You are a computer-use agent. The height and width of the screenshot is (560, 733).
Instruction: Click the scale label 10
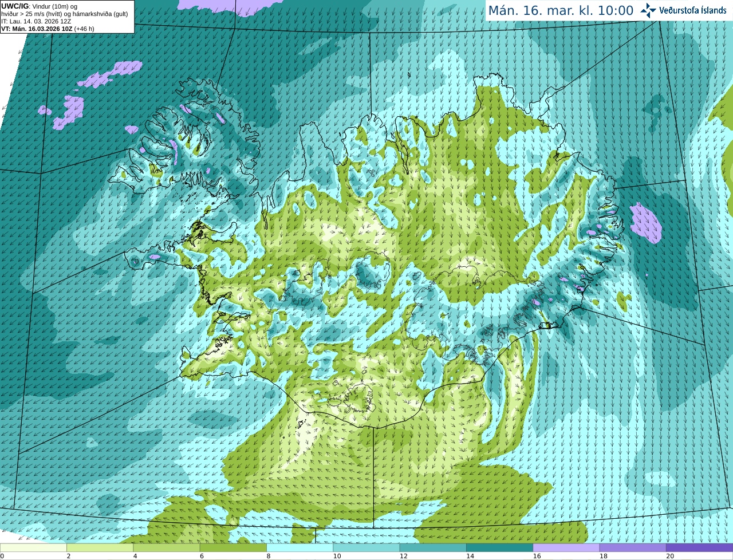pyautogui.click(x=337, y=556)
